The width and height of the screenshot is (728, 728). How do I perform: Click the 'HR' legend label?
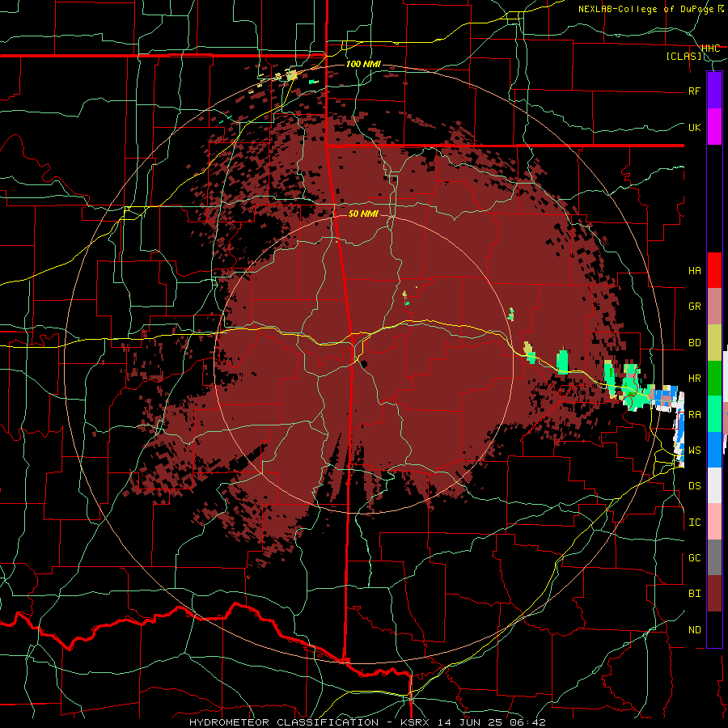[x=694, y=379]
